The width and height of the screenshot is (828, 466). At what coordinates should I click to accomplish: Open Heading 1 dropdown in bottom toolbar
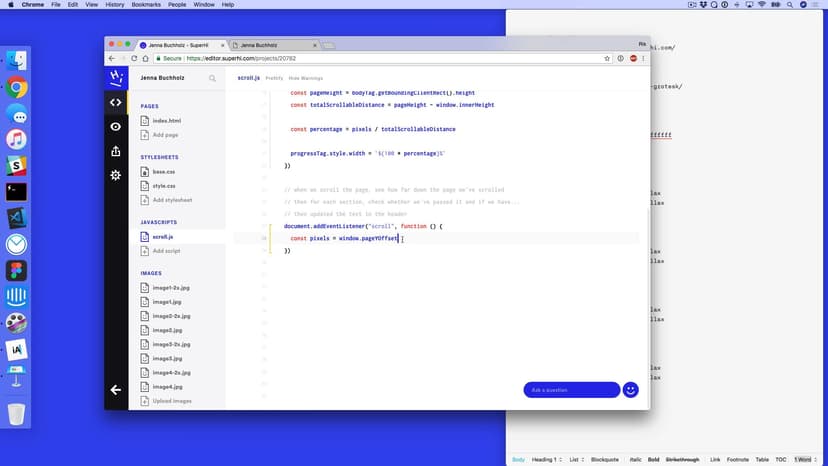[x=549, y=459]
